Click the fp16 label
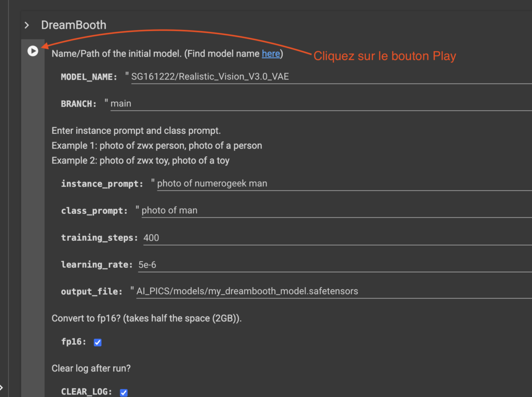The image size is (532, 397). coord(74,342)
